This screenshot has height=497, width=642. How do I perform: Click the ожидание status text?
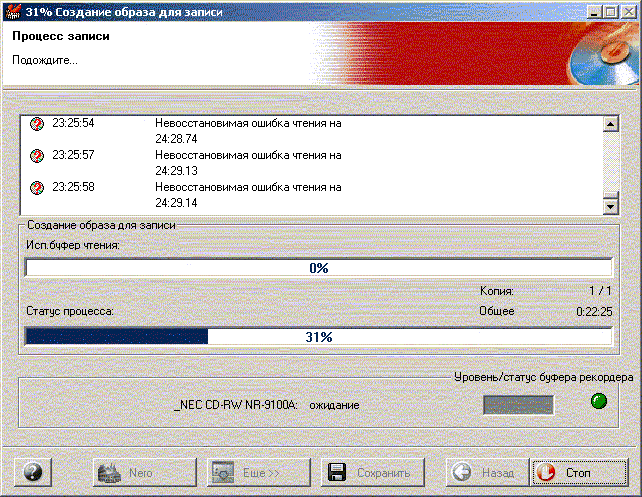(334, 405)
